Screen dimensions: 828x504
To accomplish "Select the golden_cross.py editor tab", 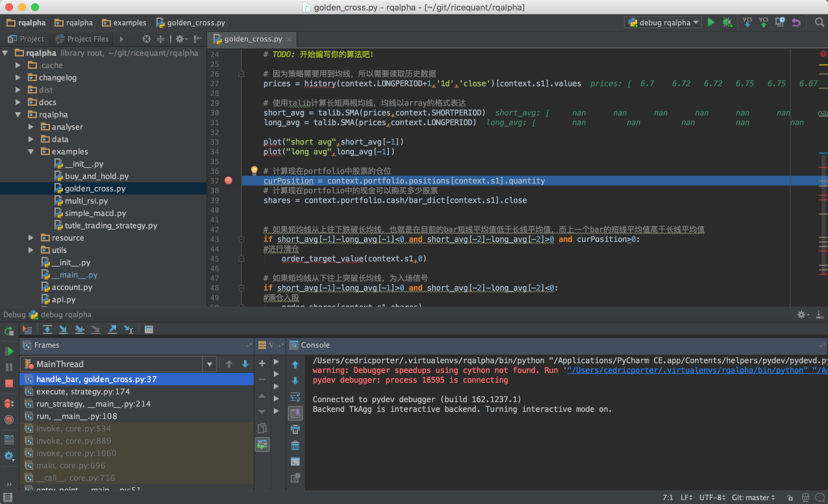I will [x=253, y=39].
